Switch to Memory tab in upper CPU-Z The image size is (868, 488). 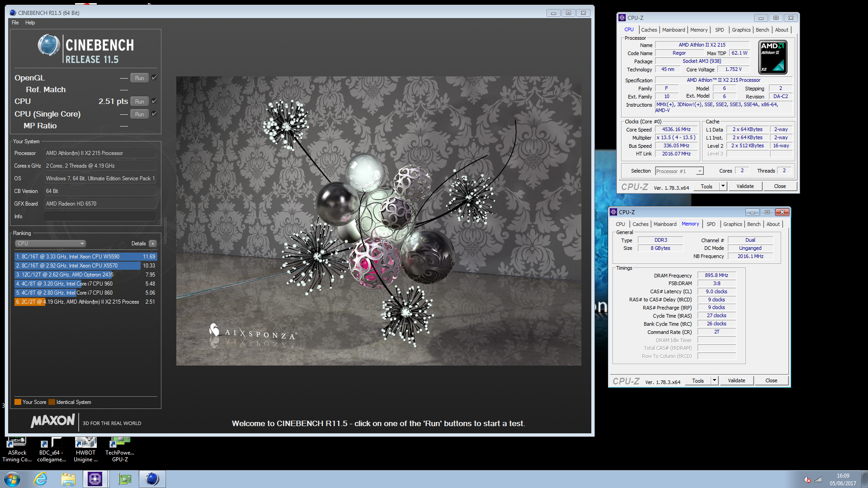[x=699, y=30]
